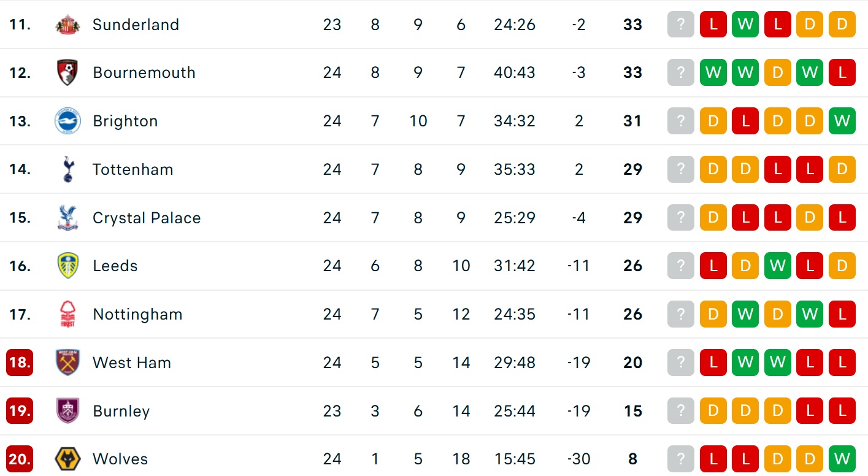Screen dimensions: 868x476
Task: Click Leeds' green W form badge
Action: point(777,266)
